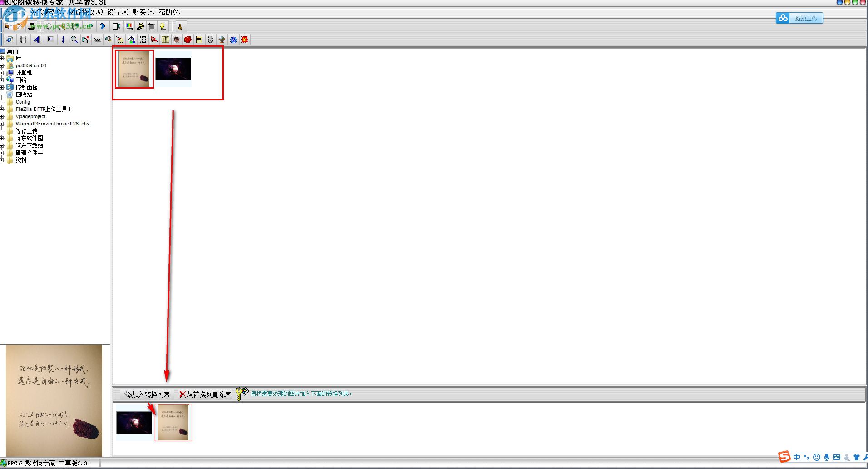
Task: Click the red ladybug effect icon
Action: click(188, 40)
